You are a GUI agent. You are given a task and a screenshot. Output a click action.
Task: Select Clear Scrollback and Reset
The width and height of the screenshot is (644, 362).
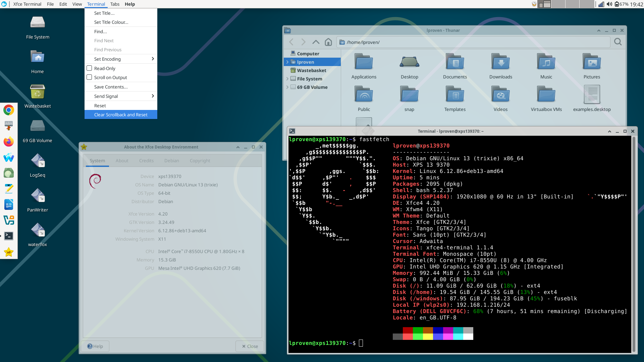121,115
